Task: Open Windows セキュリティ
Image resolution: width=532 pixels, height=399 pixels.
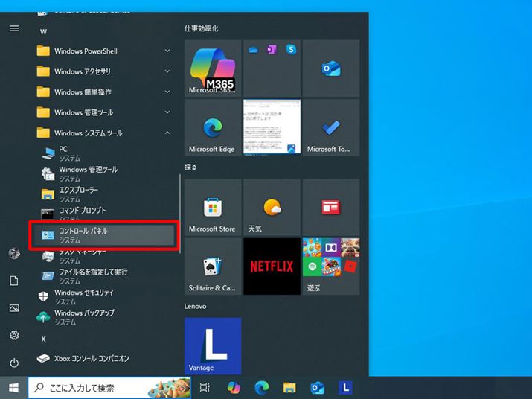Action: click(105, 297)
